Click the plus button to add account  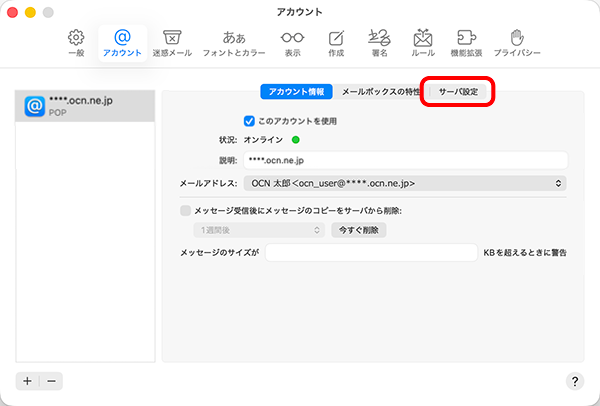pos(27,381)
